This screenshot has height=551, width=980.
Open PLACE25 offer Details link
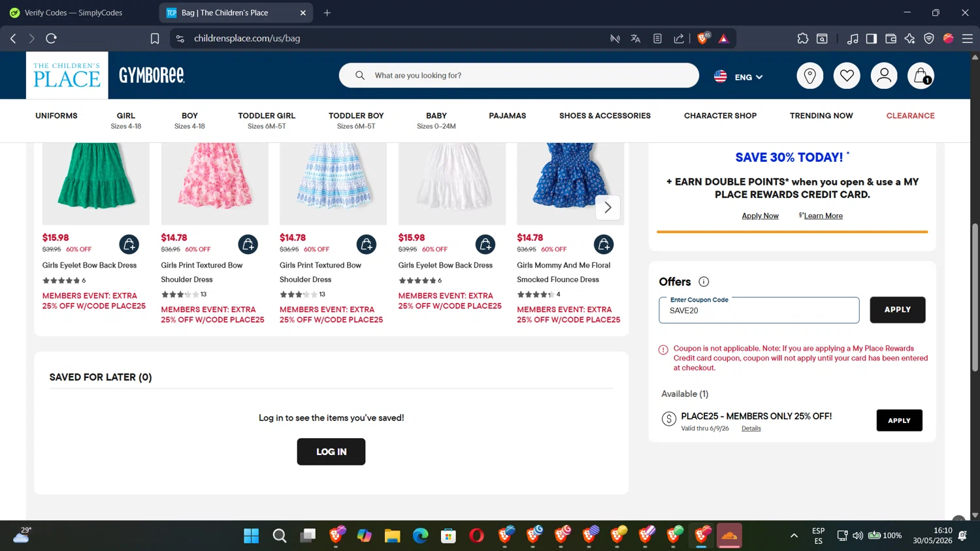click(751, 429)
